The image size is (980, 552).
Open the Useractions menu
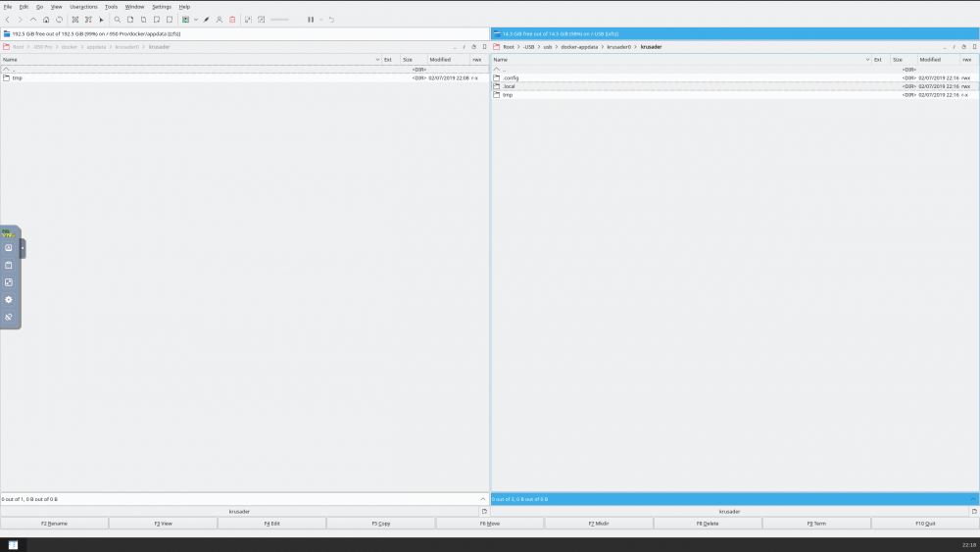(83, 7)
